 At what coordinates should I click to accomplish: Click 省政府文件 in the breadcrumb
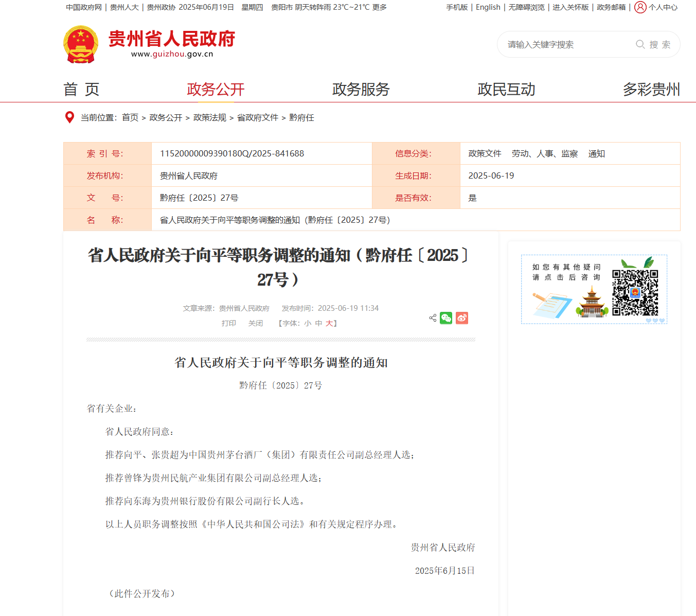258,118
